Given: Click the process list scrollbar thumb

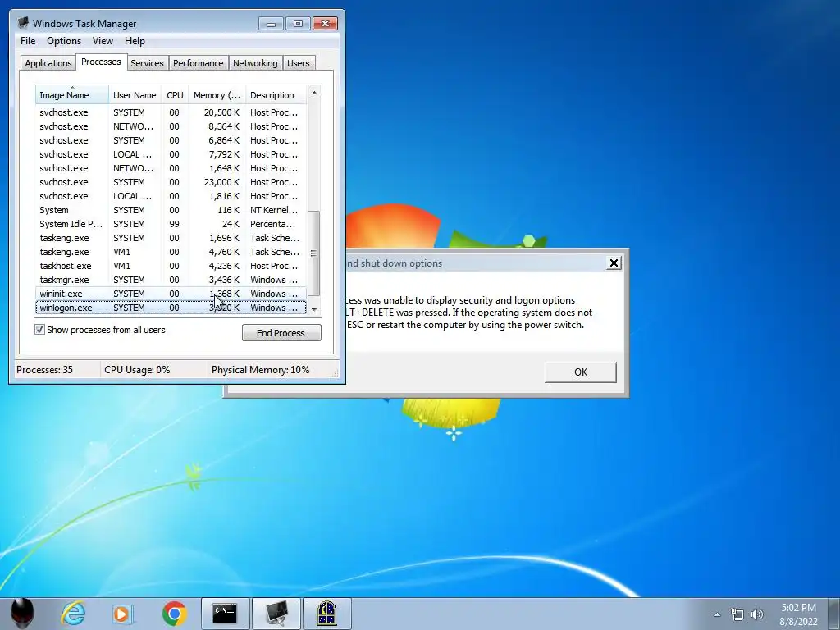Looking at the screenshot, I should pyautogui.click(x=314, y=253).
